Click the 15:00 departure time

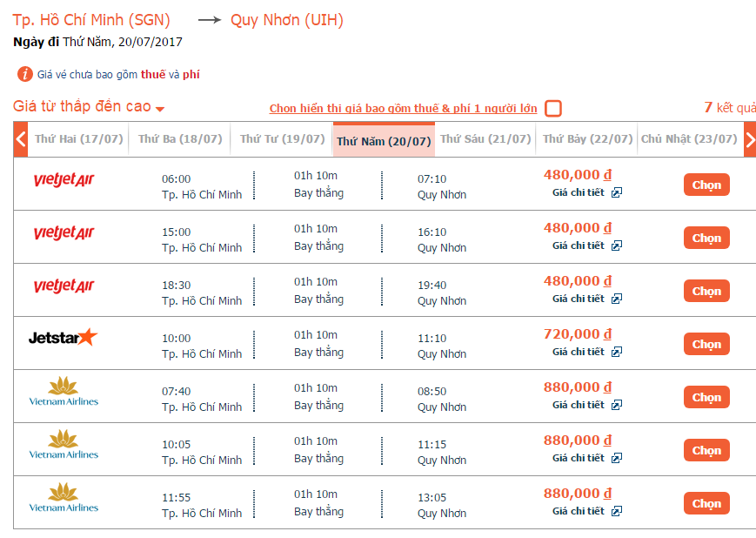[x=176, y=232]
